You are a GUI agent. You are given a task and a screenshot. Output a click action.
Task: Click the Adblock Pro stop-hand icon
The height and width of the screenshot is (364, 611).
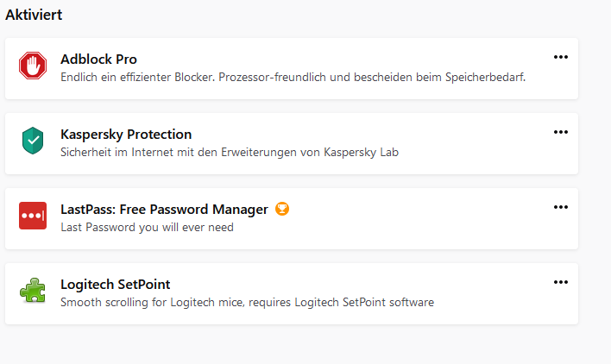pyautogui.click(x=33, y=66)
